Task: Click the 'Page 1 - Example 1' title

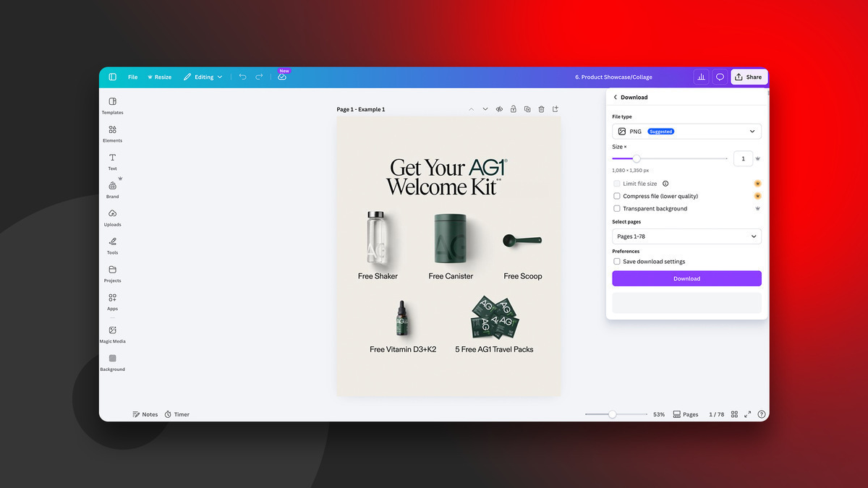Action: (x=361, y=110)
